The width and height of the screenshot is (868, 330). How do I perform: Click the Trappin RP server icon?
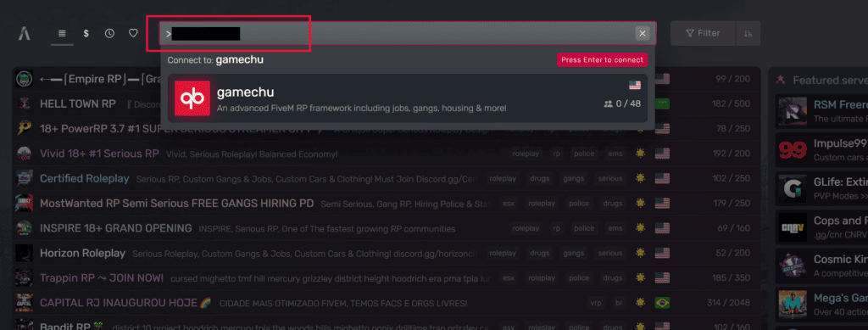25,278
